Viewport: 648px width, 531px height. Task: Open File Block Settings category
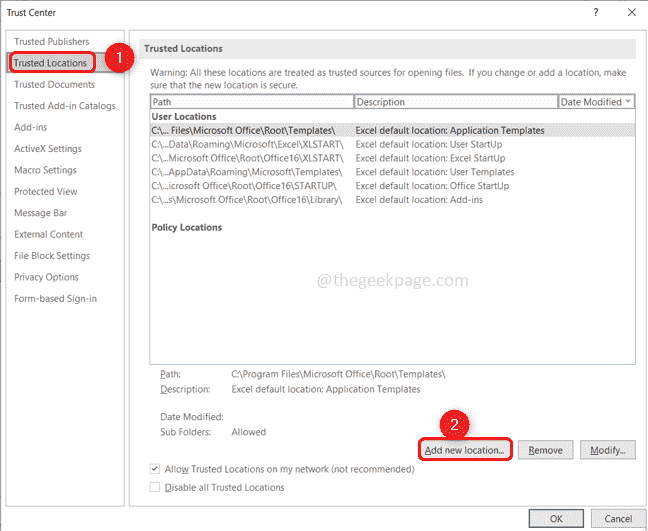click(x=51, y=256)
